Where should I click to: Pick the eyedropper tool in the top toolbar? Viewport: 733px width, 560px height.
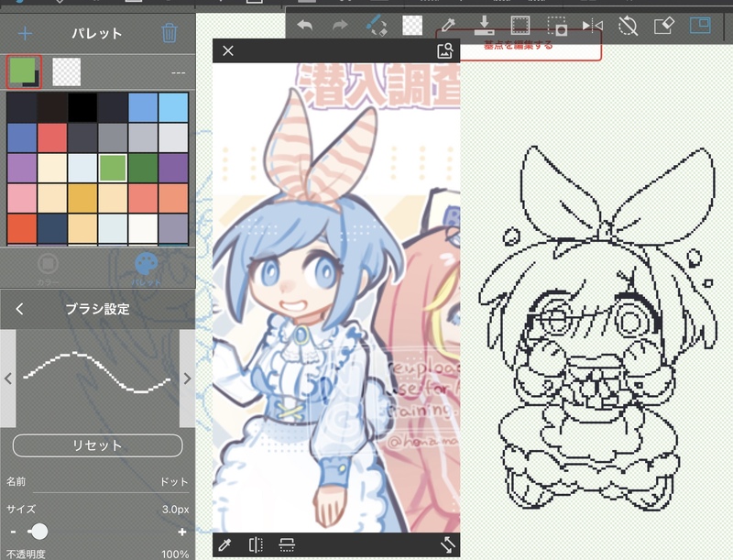tap(448, 25)
